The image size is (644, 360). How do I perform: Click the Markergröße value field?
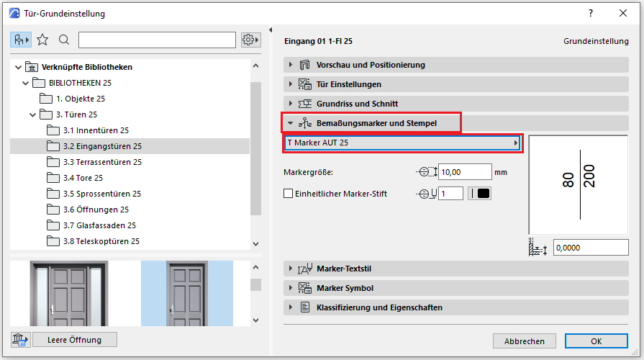pyautogui.click(x=464, y=172)
